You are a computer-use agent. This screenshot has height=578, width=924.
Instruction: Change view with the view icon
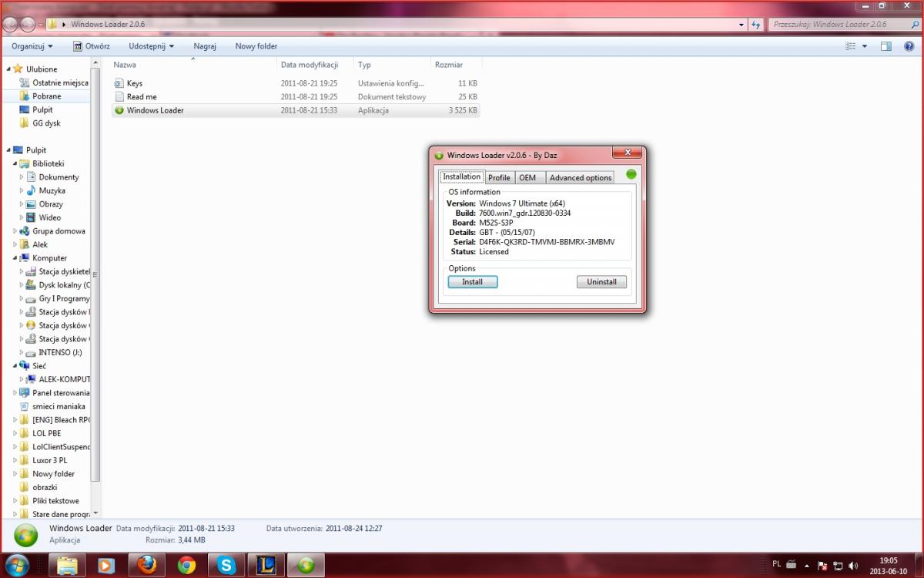tap(851, 46)
